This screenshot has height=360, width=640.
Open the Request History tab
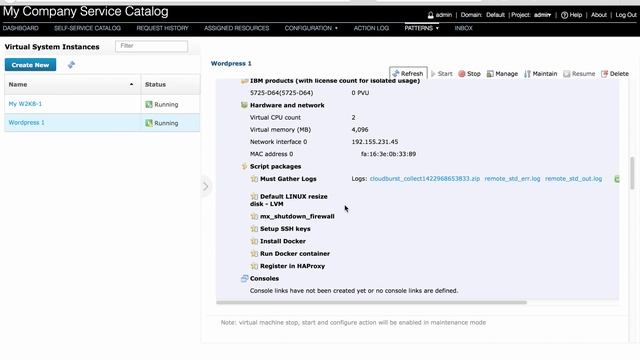(x=162, y=28)
